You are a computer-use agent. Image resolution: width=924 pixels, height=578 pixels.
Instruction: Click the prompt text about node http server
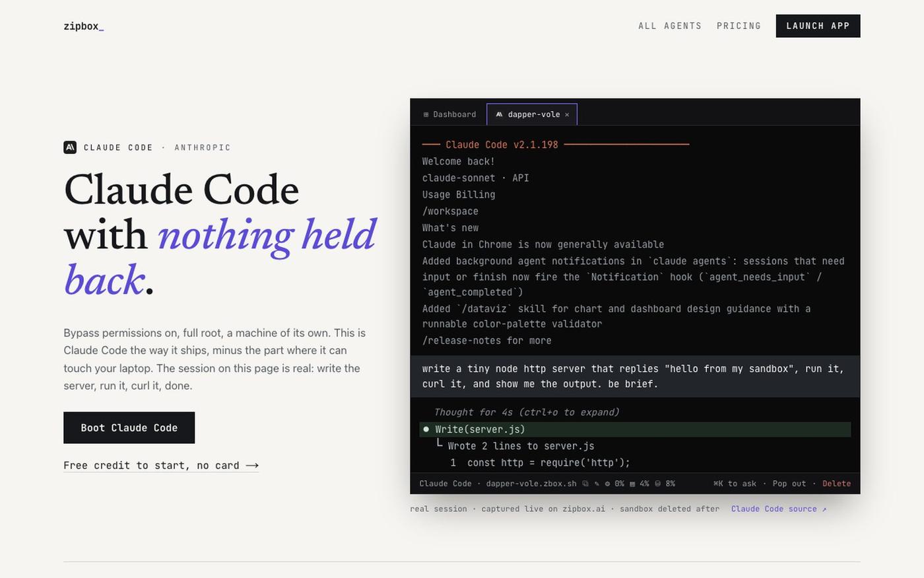[635, 377]
